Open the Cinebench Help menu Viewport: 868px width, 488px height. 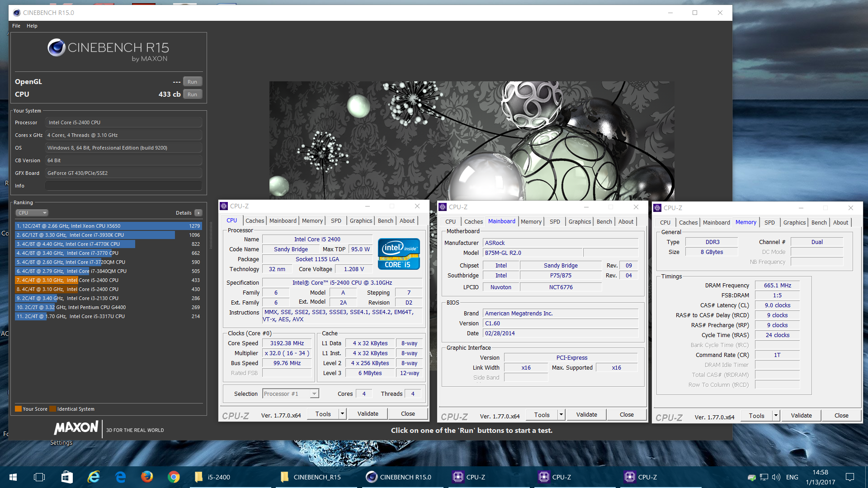click(x=32, y=26)
